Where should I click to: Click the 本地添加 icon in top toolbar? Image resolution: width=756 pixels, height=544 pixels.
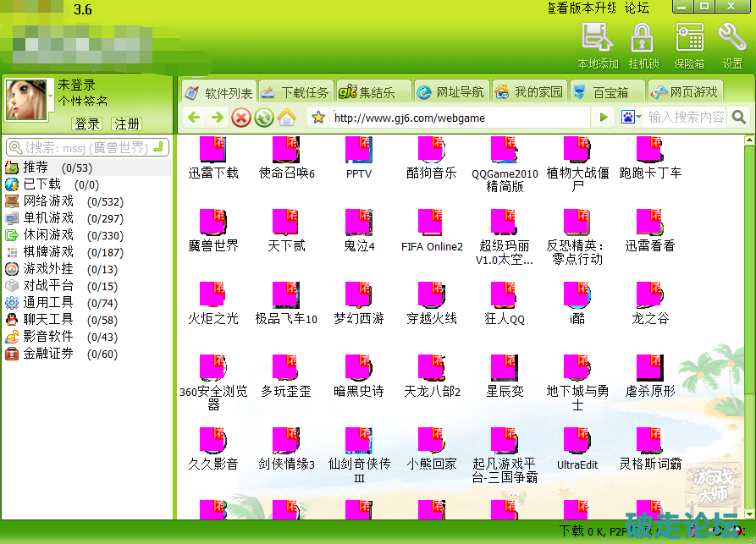point(597,39)
